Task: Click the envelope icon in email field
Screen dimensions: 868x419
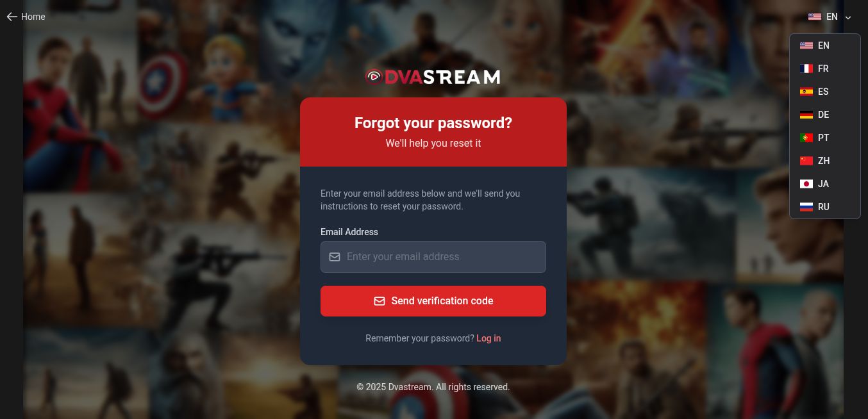Action: point(335,257)
